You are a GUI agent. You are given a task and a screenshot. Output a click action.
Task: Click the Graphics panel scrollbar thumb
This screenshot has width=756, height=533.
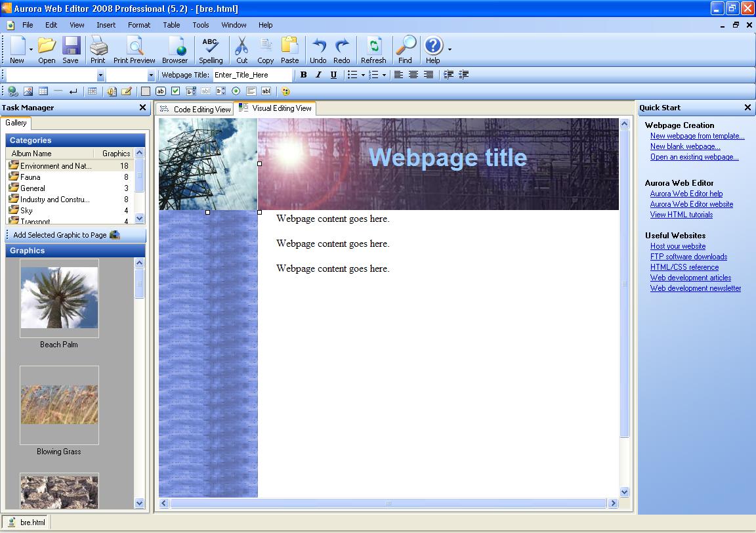[x=139, y=284]
